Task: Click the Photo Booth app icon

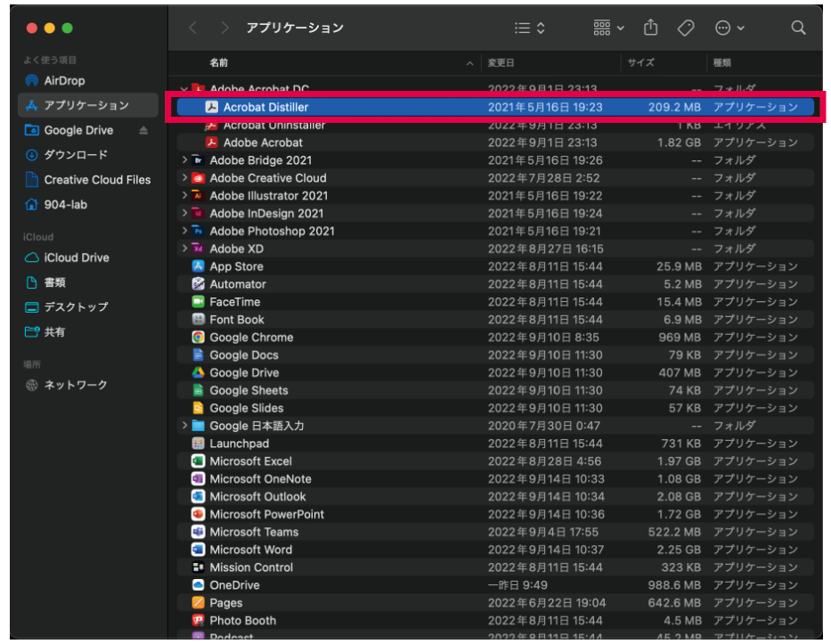Action: 199,621
